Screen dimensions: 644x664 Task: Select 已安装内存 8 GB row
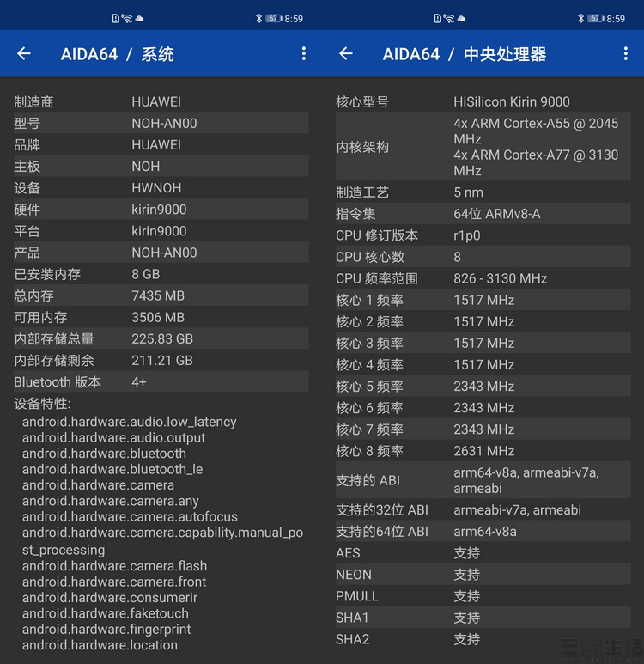pos(161,274)
